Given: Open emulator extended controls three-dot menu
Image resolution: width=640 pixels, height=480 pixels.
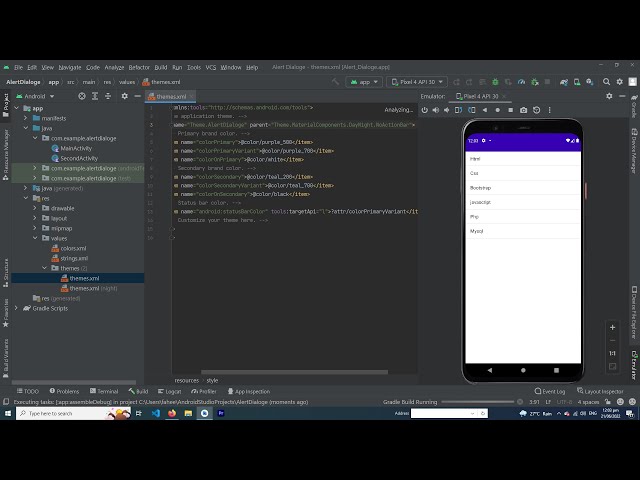Looking at the screenshot, I should 549,110.
